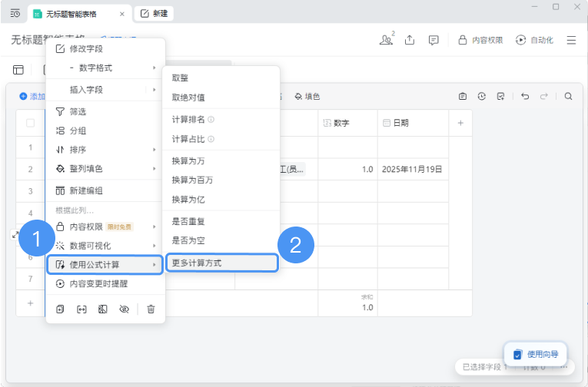
Task: Select 是否为空 option
Action: tap(221, 240)
